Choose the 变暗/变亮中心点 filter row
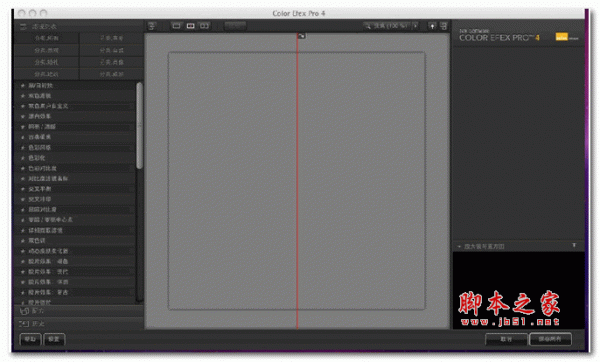Image resolution: width=600 pixels, height=362 pixels. (75, 220)
